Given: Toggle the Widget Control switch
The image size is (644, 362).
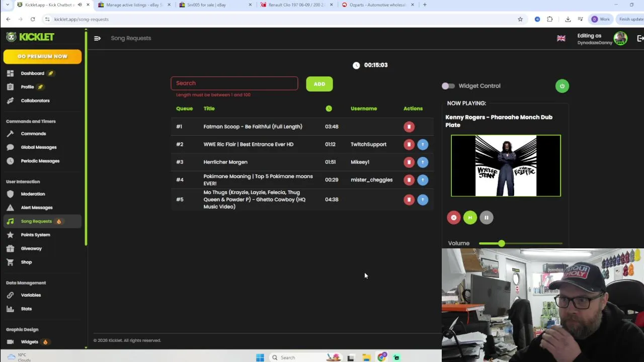Looking at the screenshot, I should click(x=448, y=86).
